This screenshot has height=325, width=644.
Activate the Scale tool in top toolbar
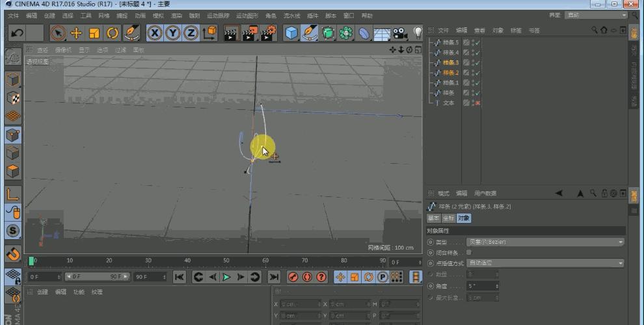tap(94, 33)
